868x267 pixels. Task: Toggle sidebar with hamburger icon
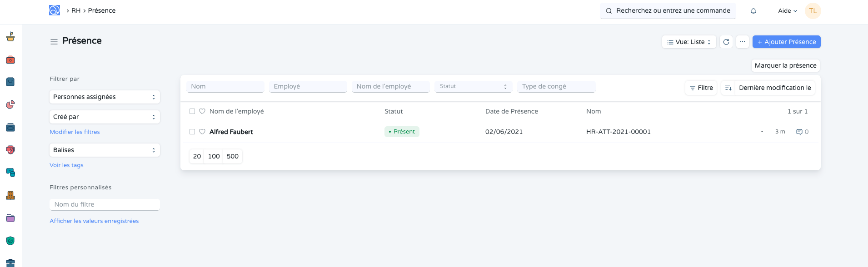54,42
